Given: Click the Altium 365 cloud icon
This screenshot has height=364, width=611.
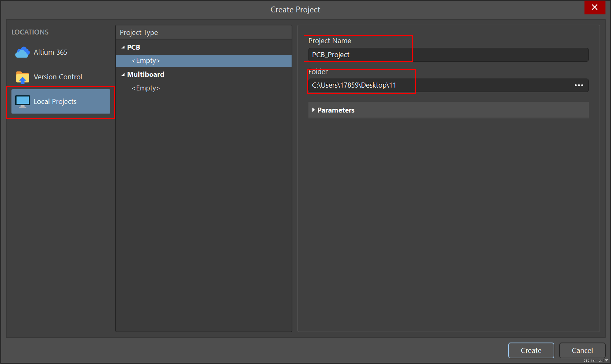Looking at the screenshot, I should (22, 52).
